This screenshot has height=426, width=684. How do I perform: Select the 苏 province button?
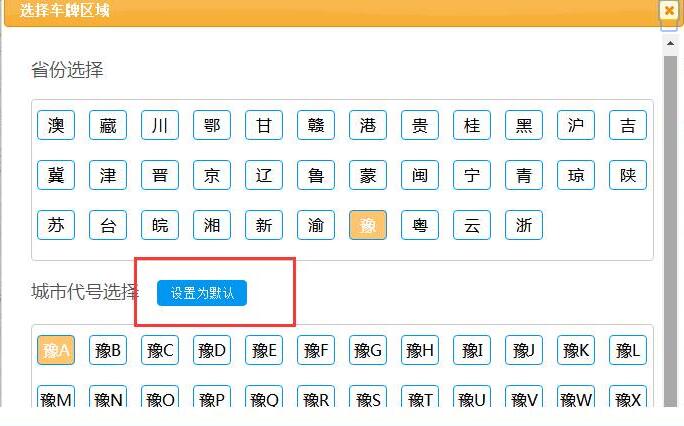tap(56, 225)
